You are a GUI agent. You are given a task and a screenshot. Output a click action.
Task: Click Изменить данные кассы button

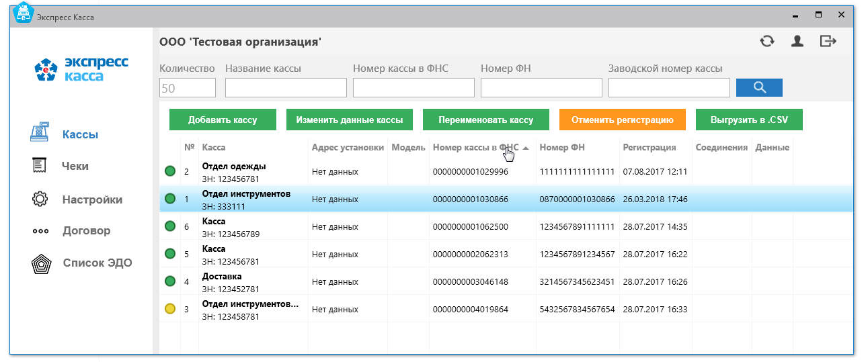point(350,120)
